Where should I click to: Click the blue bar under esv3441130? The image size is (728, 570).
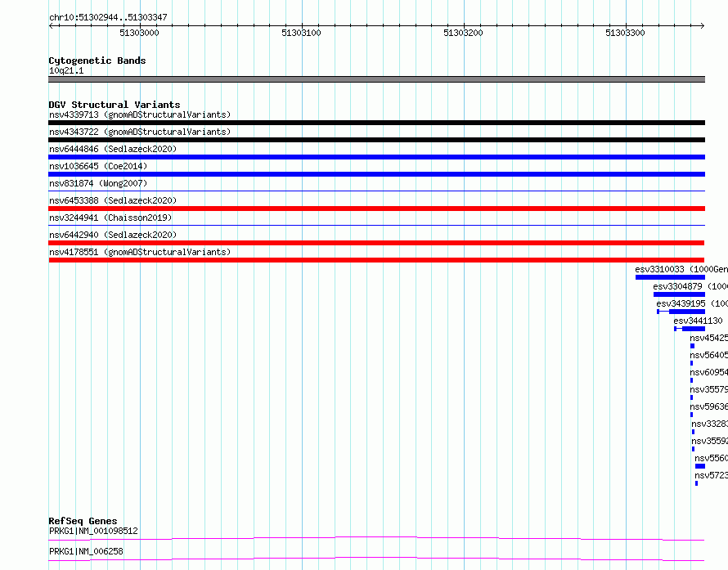coord(690,329)
